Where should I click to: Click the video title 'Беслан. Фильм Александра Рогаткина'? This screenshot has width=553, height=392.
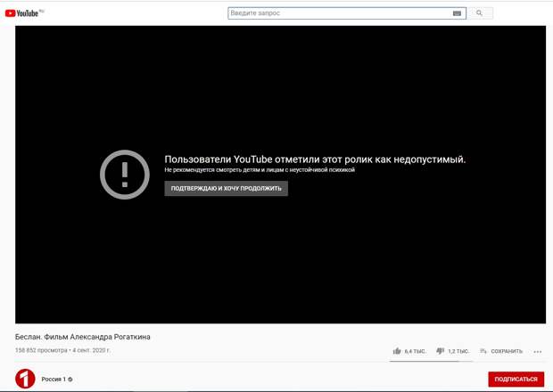pos(82,337)
